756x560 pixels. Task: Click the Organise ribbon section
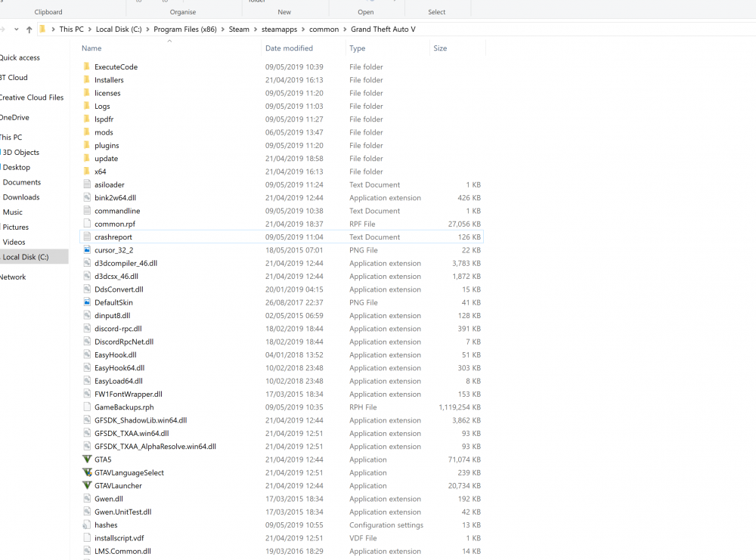point(181,12)
